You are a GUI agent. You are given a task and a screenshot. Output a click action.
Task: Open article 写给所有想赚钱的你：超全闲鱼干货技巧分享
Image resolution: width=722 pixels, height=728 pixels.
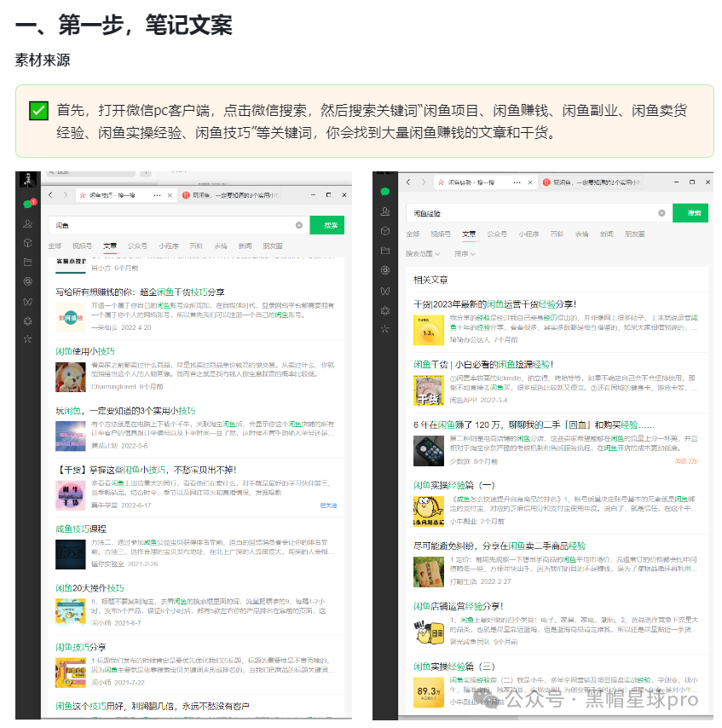pyautogui.click(x=140, y=292)
